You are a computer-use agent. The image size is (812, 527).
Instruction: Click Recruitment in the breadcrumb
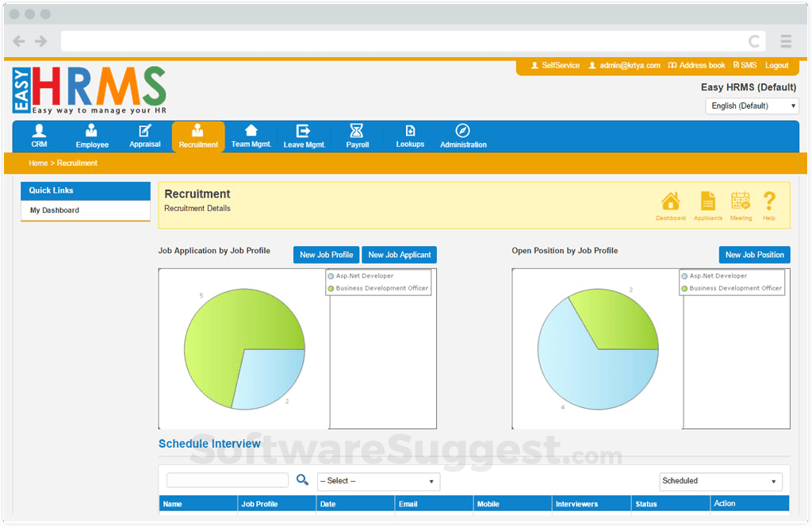tap(77, 163)
